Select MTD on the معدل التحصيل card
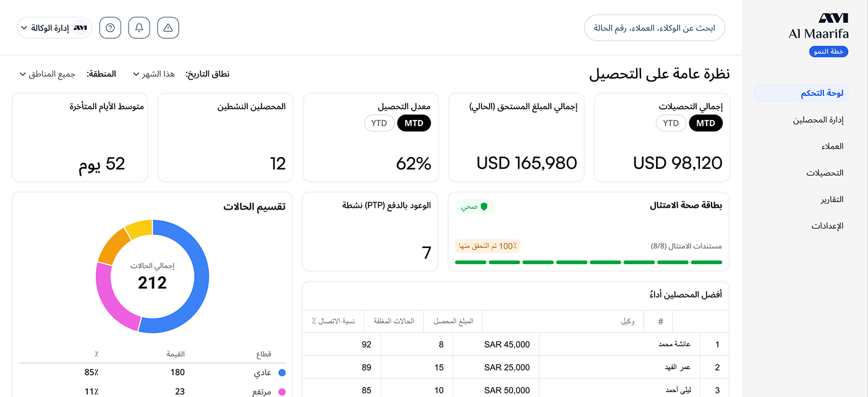This screenshot has width=868, height=397. tap(414, 123)
